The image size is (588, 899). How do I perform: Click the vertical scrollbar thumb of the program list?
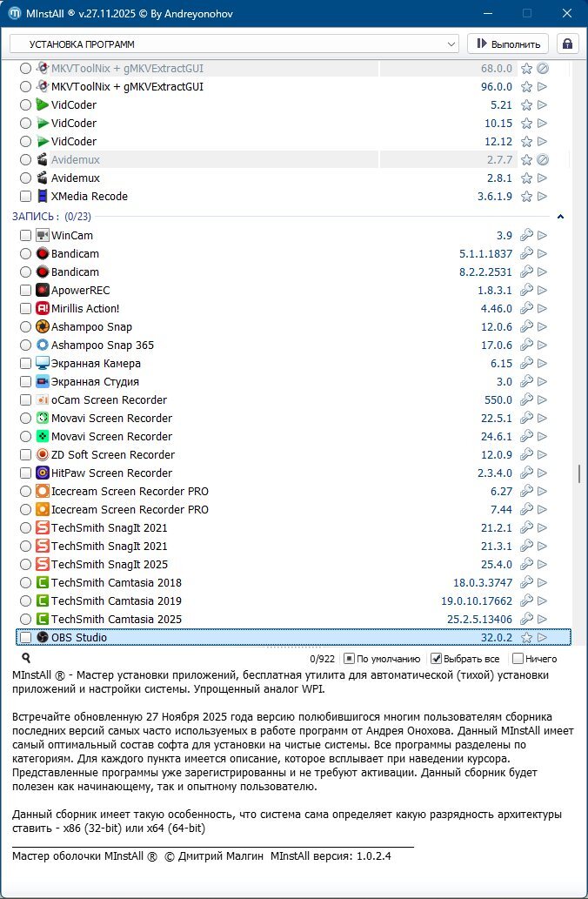point(578,473)
